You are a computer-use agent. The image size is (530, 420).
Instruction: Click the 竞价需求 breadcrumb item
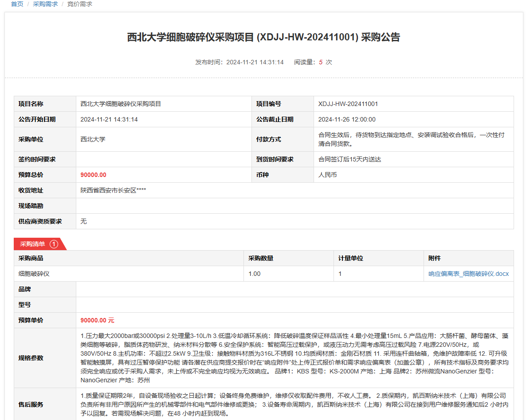(x=79, y=4)
